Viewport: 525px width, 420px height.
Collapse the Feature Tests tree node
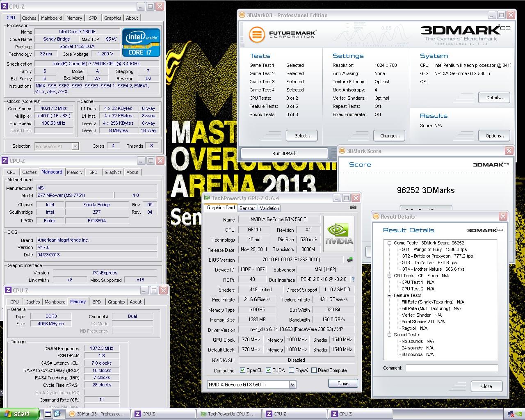tap(389, 295)
